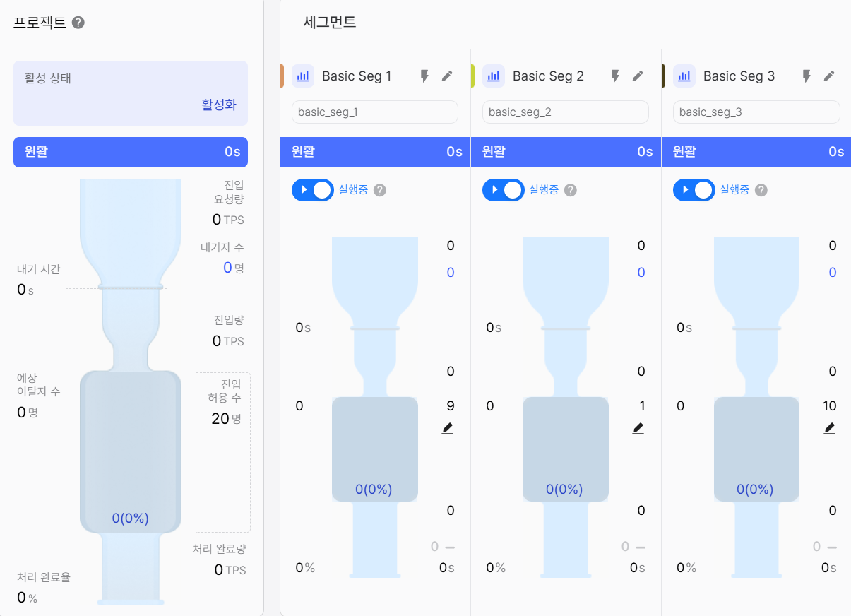The width and height of the screenshot is (851, 616).
Task: Click the blue waiting count in Basic Seg 2
Action: pos(641,272)
